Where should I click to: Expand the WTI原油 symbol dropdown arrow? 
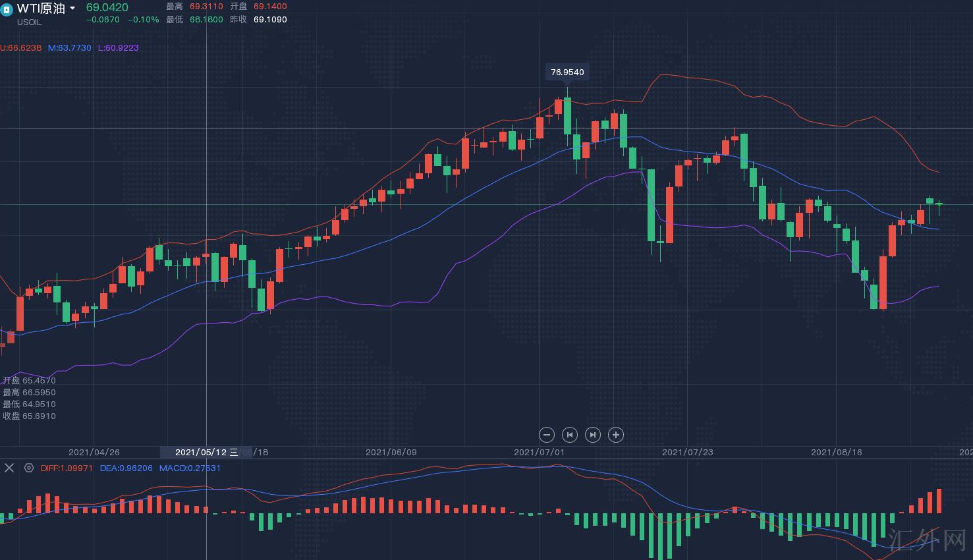coord(72,9)
